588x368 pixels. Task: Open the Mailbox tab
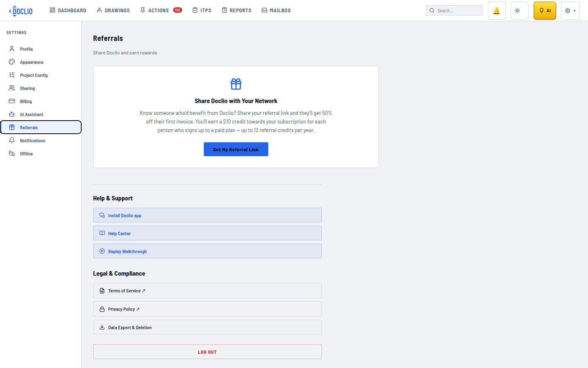click(276, 10)
